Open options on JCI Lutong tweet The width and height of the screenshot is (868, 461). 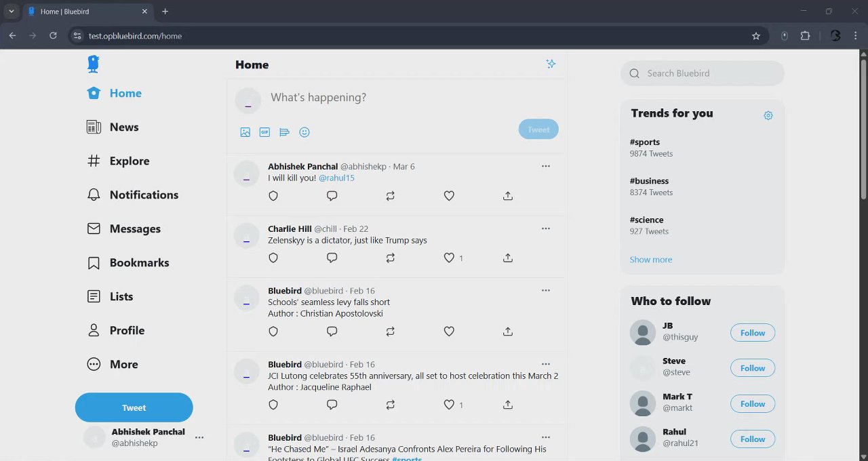point(546,364)
